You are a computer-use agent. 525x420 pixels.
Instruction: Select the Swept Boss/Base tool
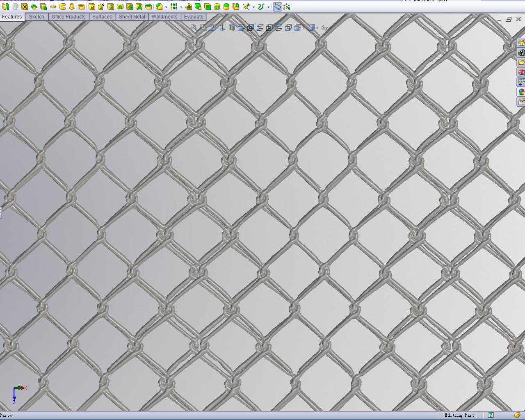[x=62, y=7]
